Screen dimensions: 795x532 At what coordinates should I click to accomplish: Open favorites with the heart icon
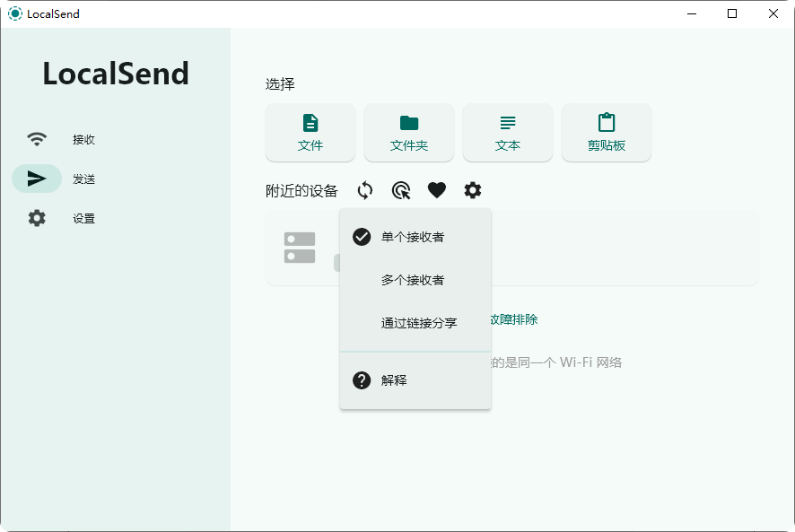click(437, 191)
